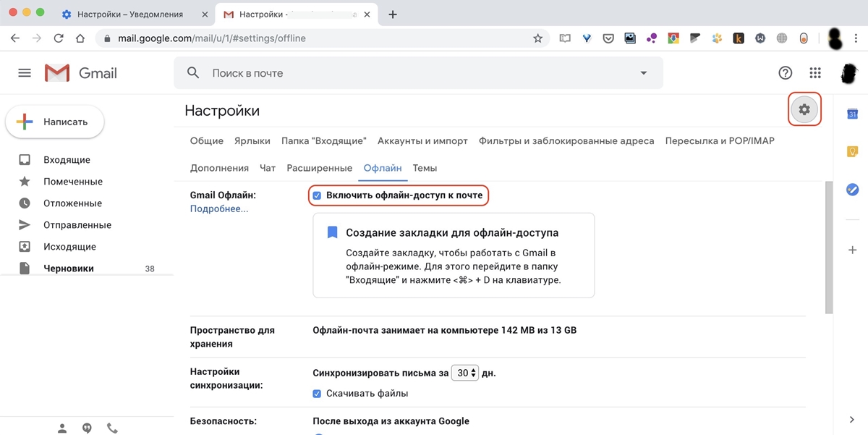Click the Hangouts contacts person icon
The width and height of the screenshot is (868, 435).
click(x=62, y=428)
